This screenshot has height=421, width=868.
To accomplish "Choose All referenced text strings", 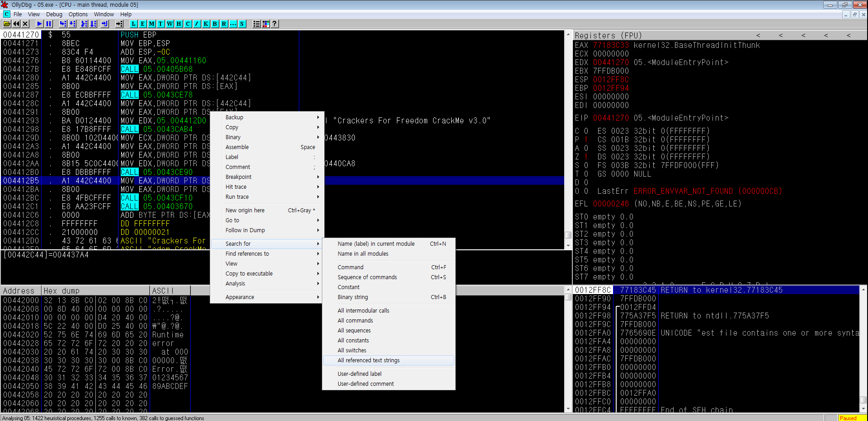I will 389,360.
